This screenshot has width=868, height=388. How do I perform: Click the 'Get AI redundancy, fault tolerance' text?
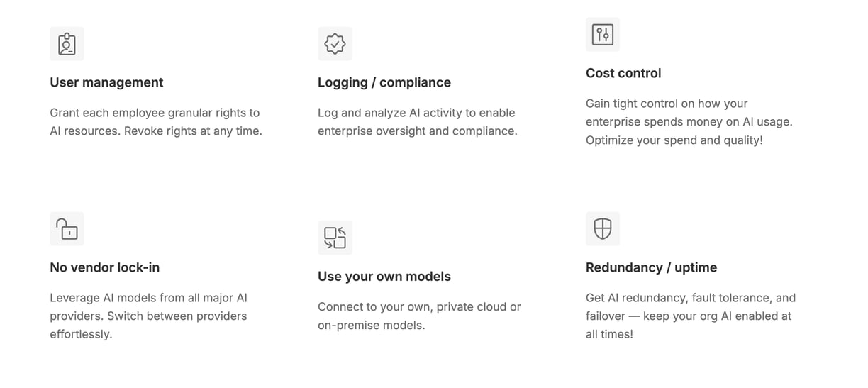click(691, 316)
